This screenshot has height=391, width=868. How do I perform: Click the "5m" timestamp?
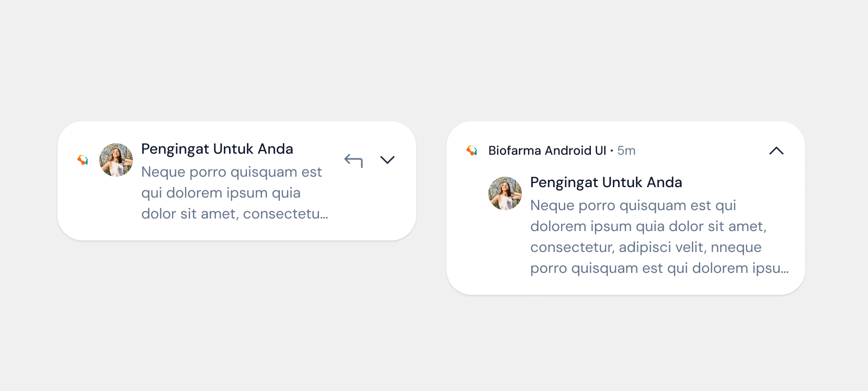click(626, 151)
